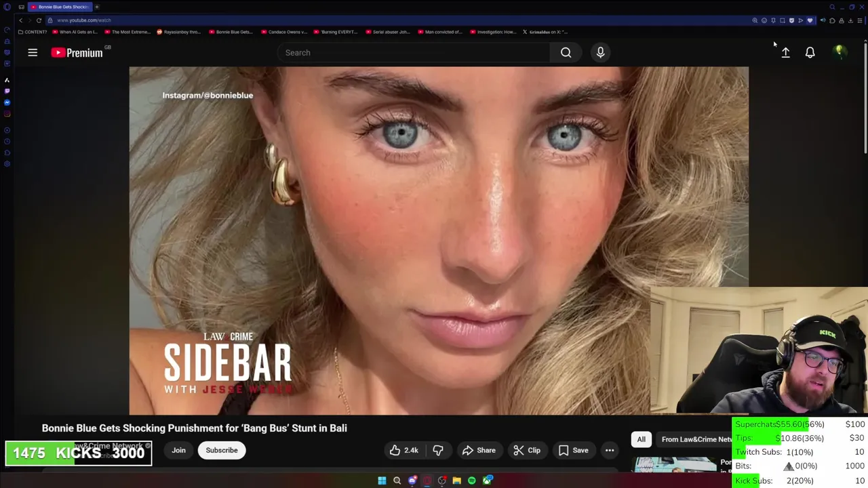Open 'Investigation: How...' bookmark
This screenshot has height=488, width=868.
pos(492,32)
